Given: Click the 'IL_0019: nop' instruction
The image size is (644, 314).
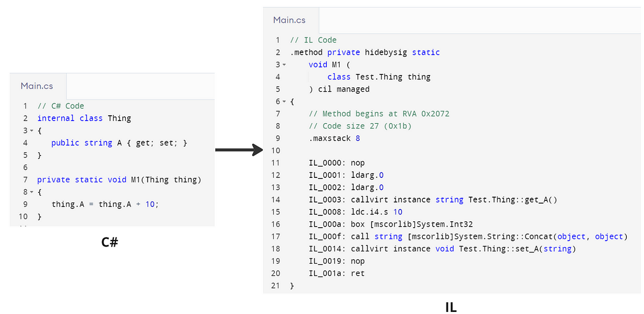Looking at the screenshot, I should [336, 261].
